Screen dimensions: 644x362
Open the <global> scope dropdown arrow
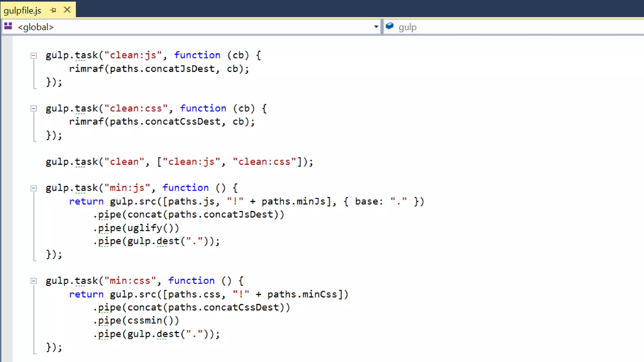click(x=376, y=27)
